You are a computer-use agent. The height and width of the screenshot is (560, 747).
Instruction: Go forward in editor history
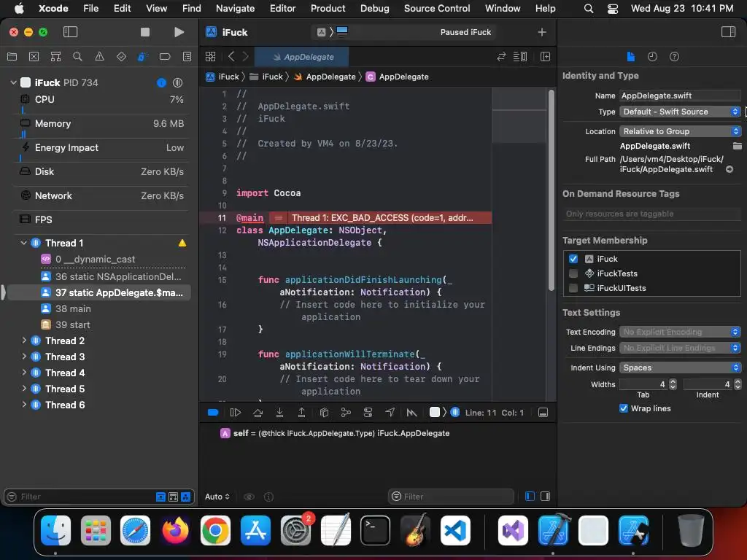[x=245, y=57]
